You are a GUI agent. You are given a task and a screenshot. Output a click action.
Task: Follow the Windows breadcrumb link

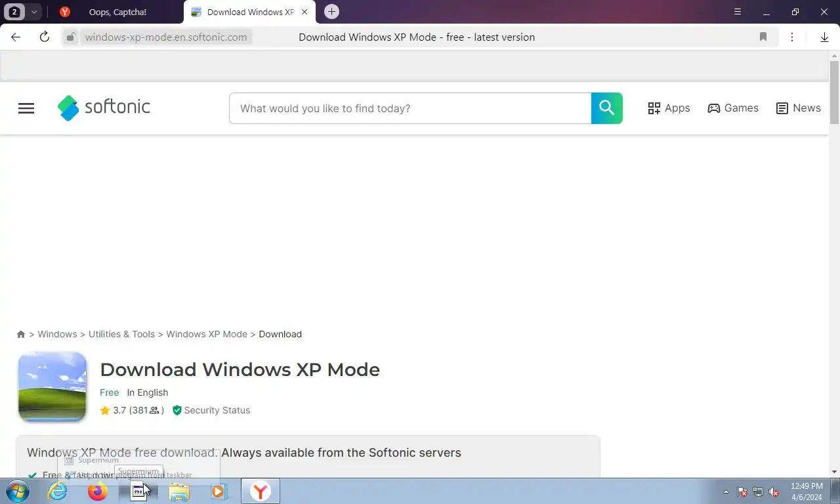(57, 334)
